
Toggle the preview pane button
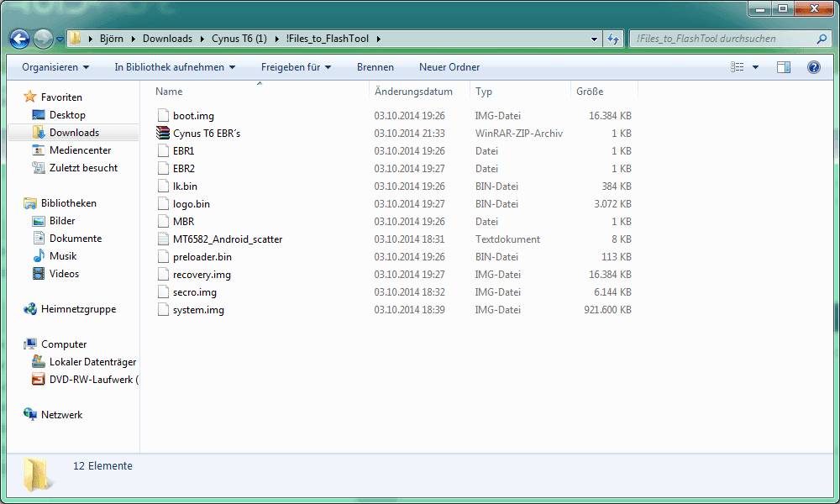[x=784, y=67]
